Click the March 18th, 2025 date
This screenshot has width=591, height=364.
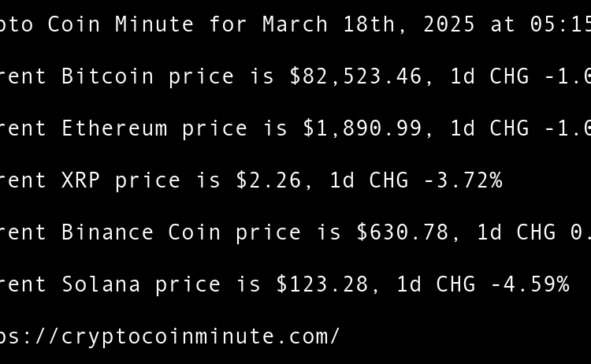[369, 24]
